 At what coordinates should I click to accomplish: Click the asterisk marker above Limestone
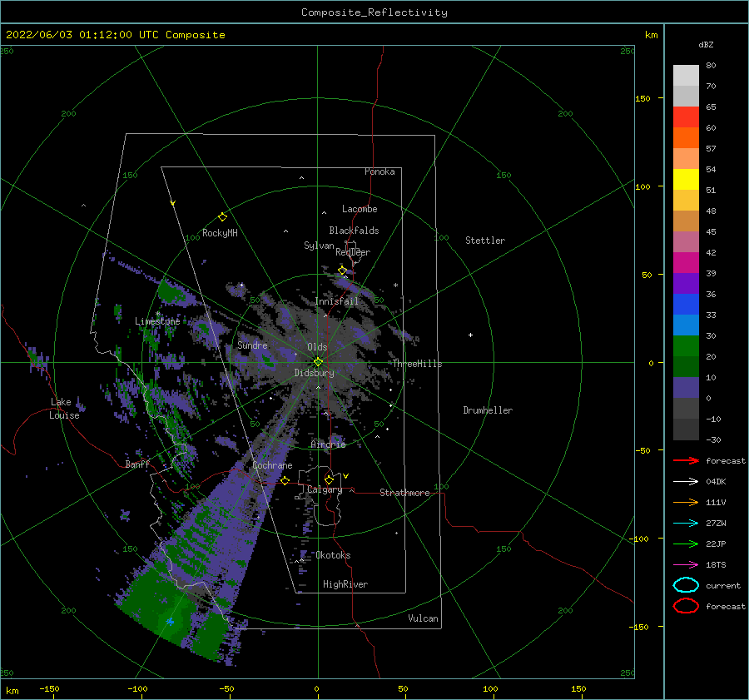click(157, 314)
